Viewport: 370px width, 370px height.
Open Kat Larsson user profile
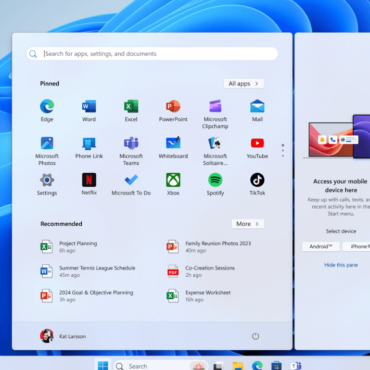pyautogui.click(x=63, y=336)
